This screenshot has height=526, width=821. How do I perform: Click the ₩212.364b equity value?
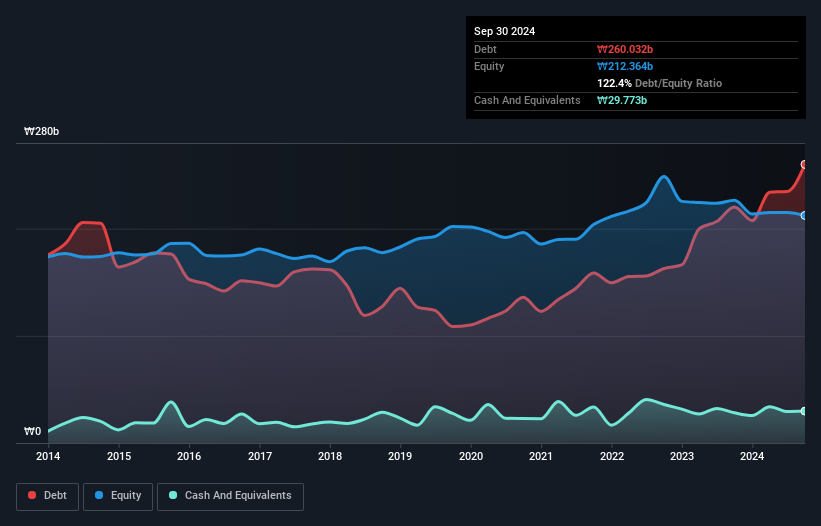pos(625,66)
